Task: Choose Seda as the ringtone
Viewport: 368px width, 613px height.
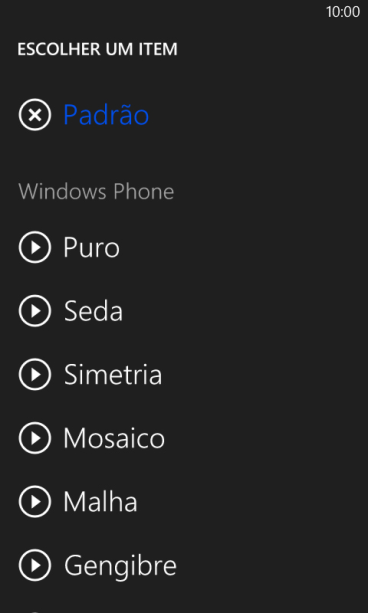Action: [x=93, y=311]
